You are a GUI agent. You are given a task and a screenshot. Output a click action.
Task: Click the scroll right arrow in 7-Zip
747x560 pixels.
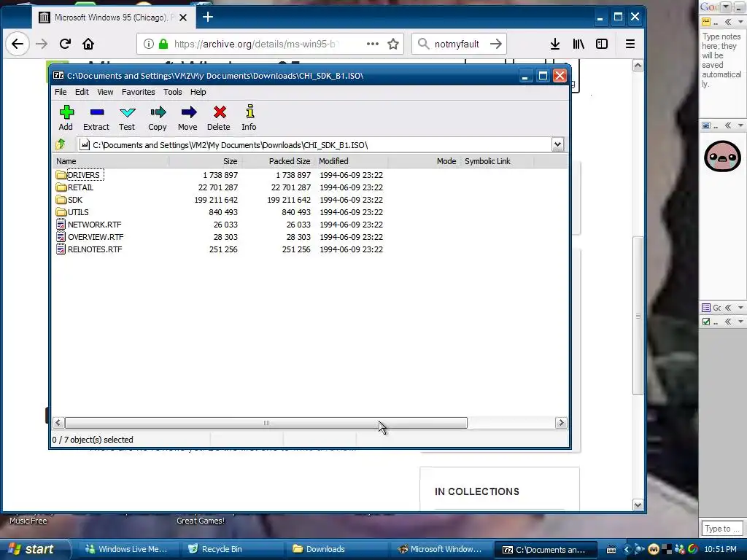pyautogui.click(x=561, y=423)
